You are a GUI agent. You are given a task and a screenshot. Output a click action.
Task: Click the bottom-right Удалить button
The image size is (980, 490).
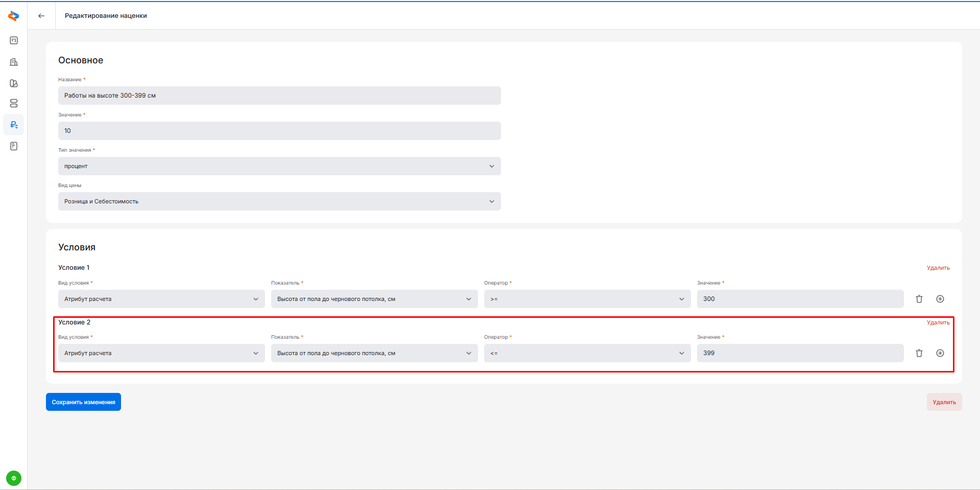944,402
